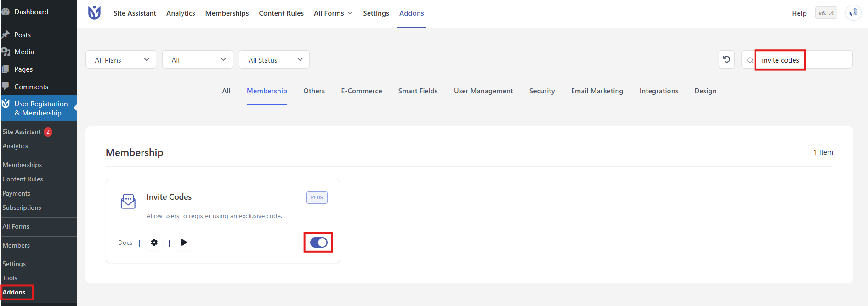Expand the All Plans dropdown
Image resolution: width=868 pixels, height=306 pixels.
point(121,59)
